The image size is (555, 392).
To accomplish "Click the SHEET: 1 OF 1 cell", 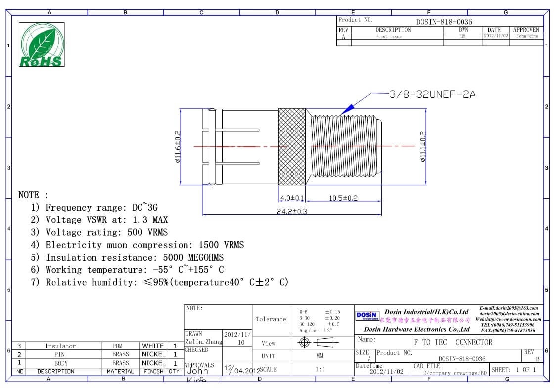I will pos(513,370).
